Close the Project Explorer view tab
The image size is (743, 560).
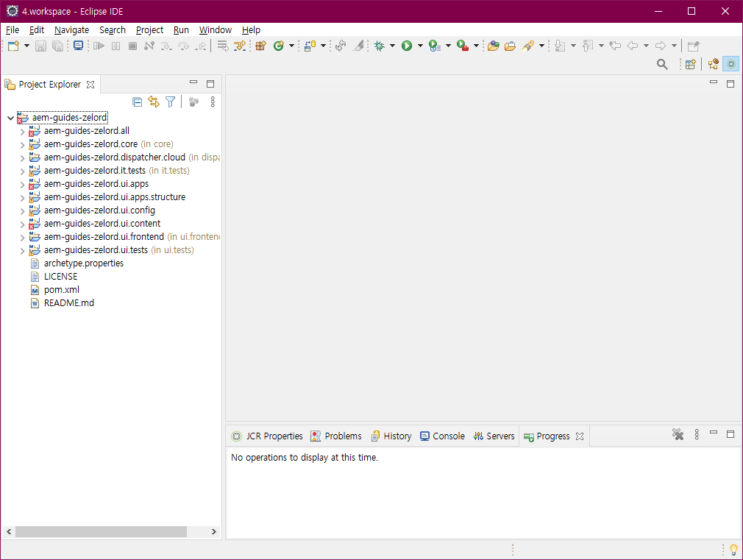90,85
